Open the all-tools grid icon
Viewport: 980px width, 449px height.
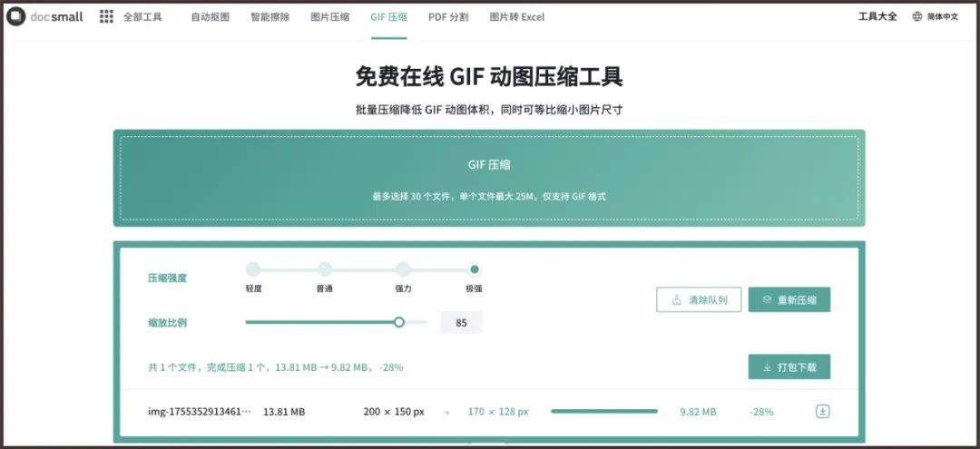(106, 17)
